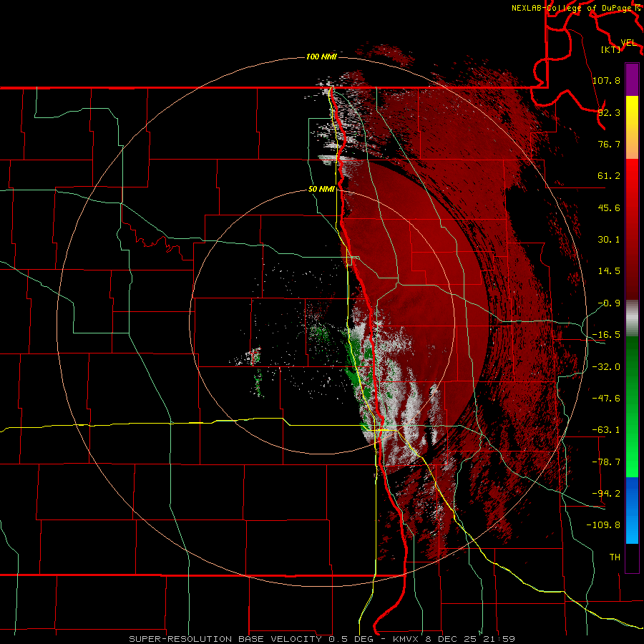Click the product title caption at bottom

322,639
